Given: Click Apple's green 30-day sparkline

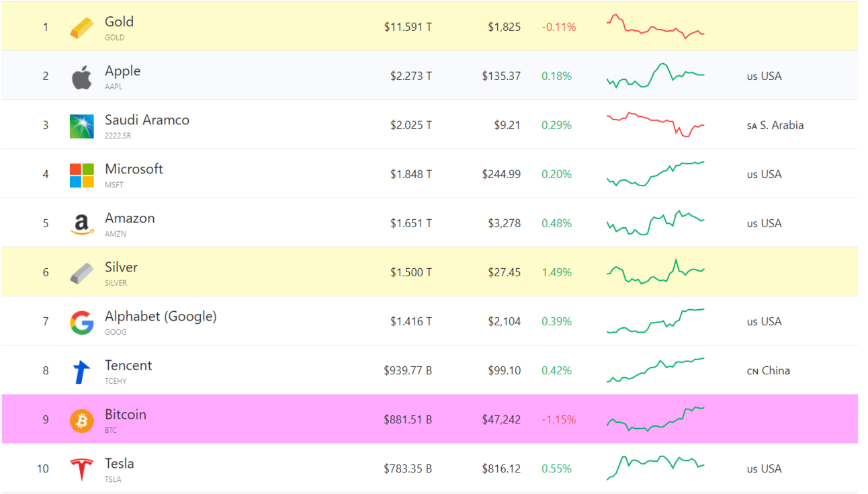Looking at the screenshot, I should (x=656, y=75).
